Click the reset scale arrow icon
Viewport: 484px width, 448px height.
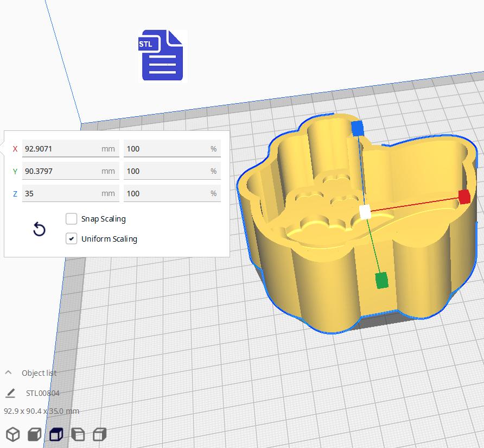[39, 229]
